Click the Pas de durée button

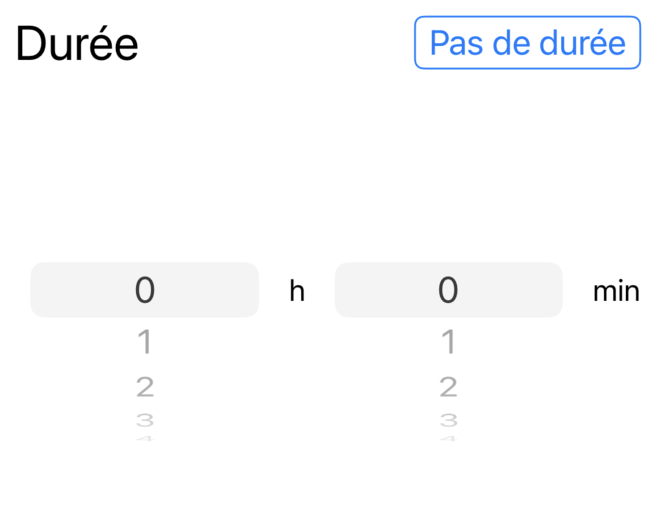click(527, 43)
